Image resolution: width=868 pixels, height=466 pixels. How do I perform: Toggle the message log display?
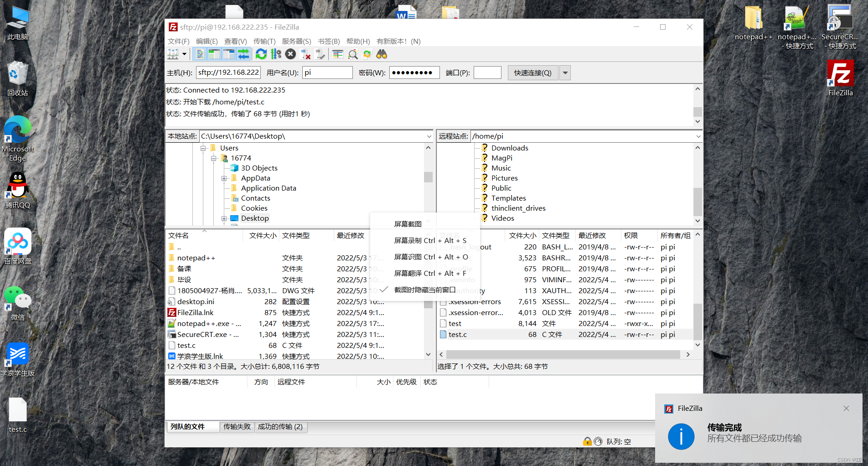pyautogui.click(x=200, y=54)
